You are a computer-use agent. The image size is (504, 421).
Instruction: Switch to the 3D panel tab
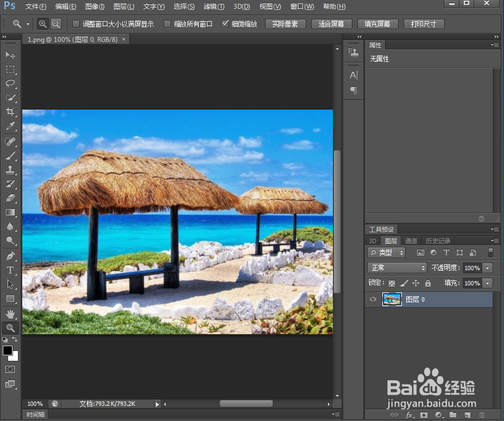372,240
